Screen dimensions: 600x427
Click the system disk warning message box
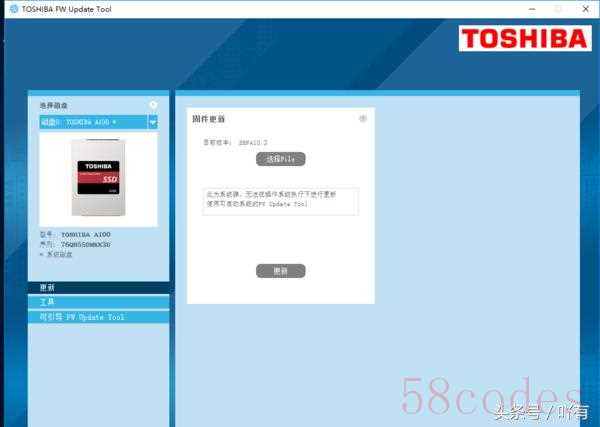[280, 201]
